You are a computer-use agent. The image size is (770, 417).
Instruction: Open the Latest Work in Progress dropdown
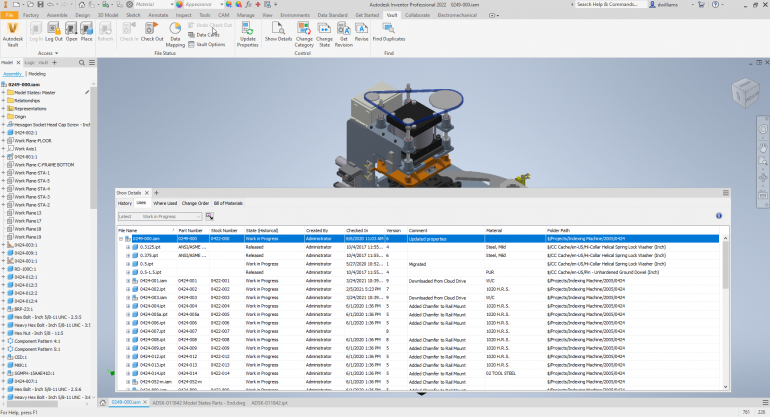click(160, 216)
